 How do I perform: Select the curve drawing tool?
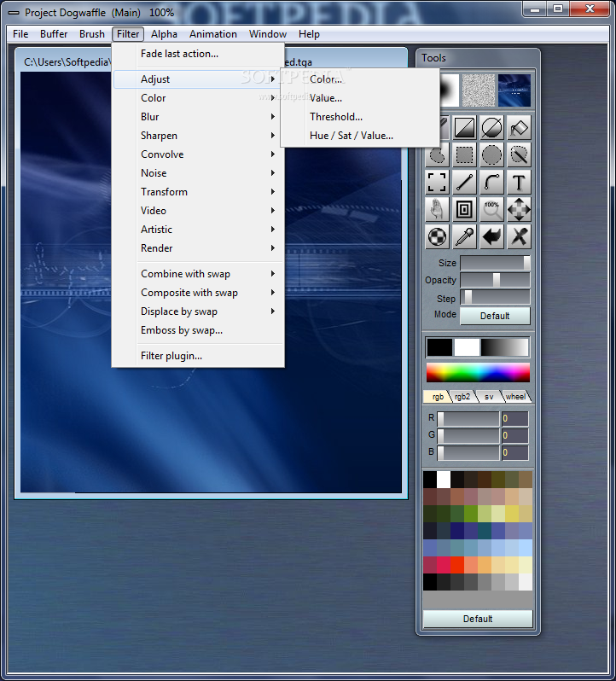[x=491, y=183]
